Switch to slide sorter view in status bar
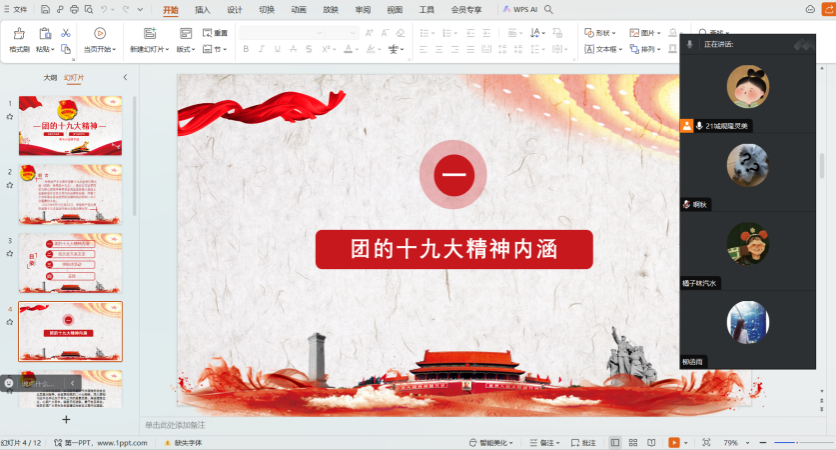 coord(633,442)
